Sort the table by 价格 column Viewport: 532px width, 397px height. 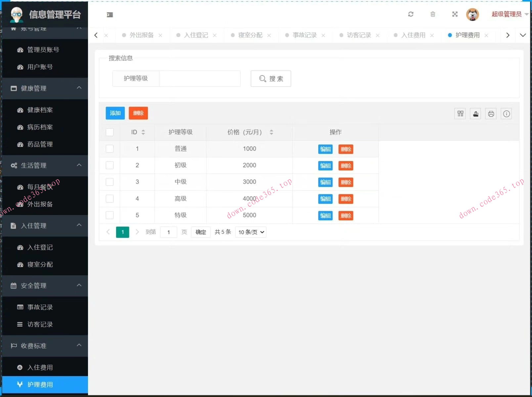tap(272, 132)
